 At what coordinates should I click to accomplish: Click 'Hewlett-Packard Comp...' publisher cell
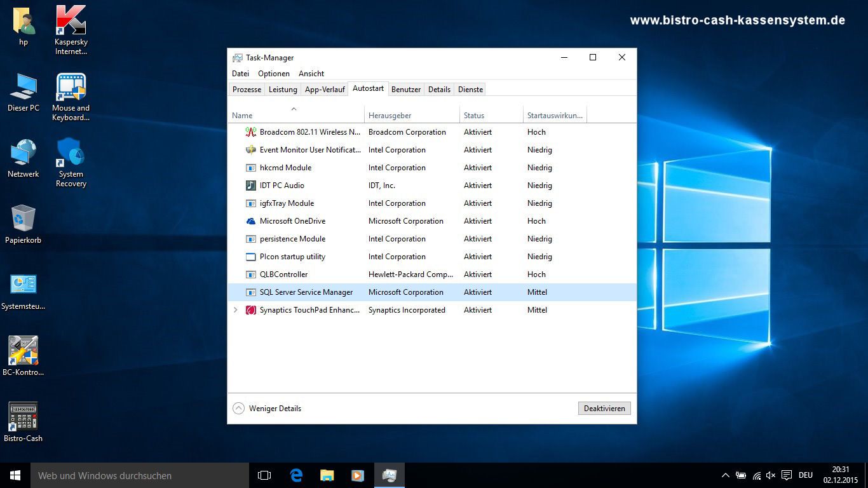pyautogui.click(x=411, y=274)
